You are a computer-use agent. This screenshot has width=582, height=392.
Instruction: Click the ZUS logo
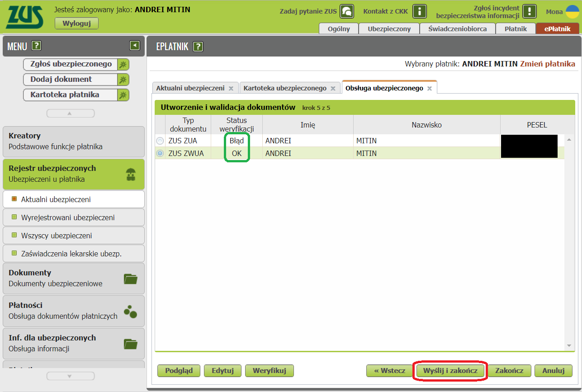[x=25, y=17]
